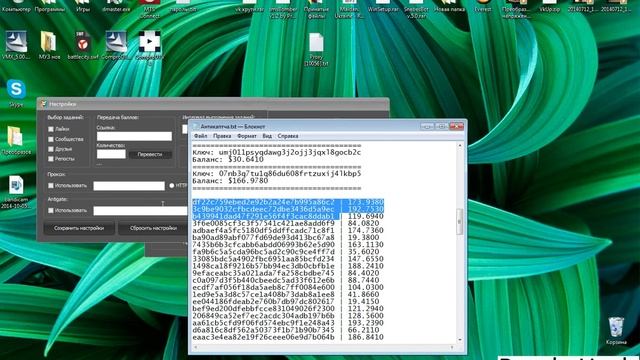The image size is (640, 360).
Task: Open the Правка menu in Notepad
Action: [222, 136]
